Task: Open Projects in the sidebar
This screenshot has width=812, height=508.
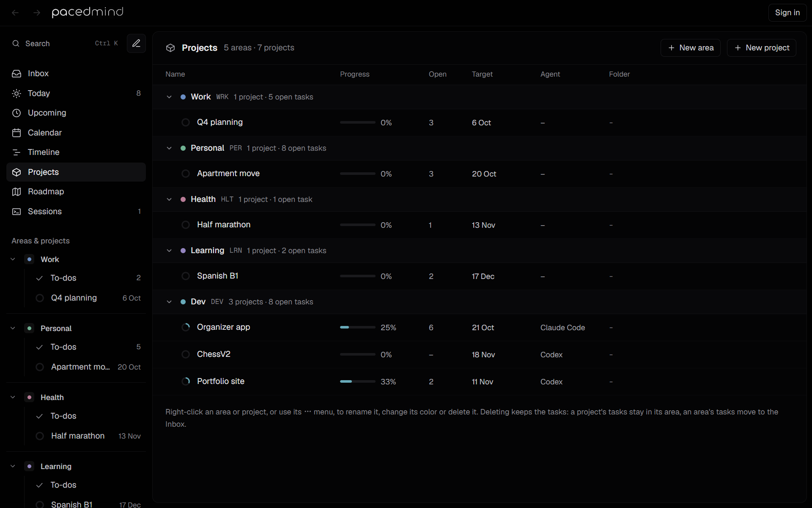Action: (x=76, y=172)
